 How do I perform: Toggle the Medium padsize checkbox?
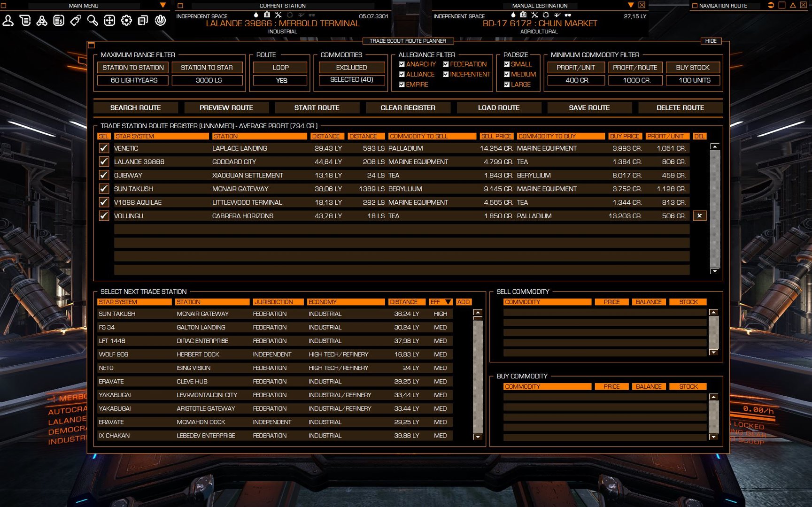click(x=507, y=74)
